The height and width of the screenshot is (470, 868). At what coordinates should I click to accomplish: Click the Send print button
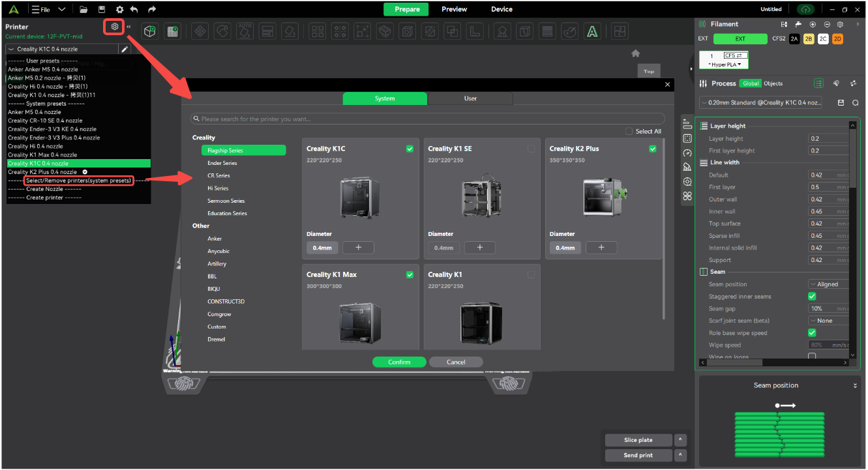pos(638,455)
